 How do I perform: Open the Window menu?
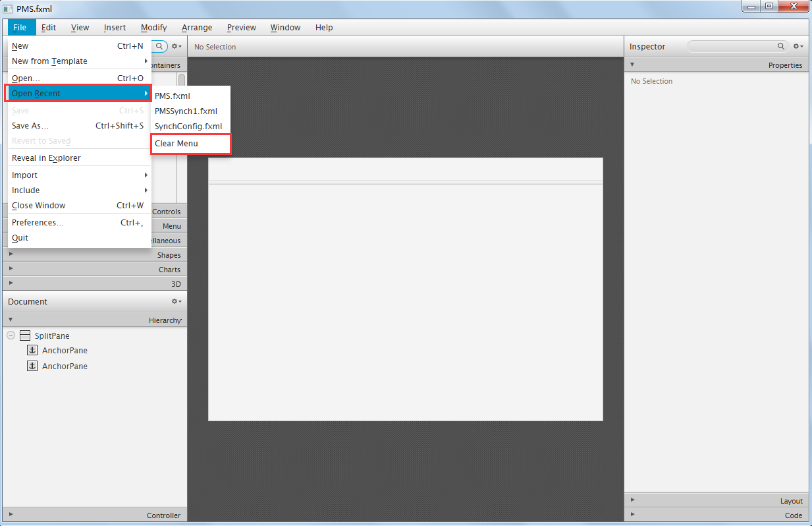[285, 27]
